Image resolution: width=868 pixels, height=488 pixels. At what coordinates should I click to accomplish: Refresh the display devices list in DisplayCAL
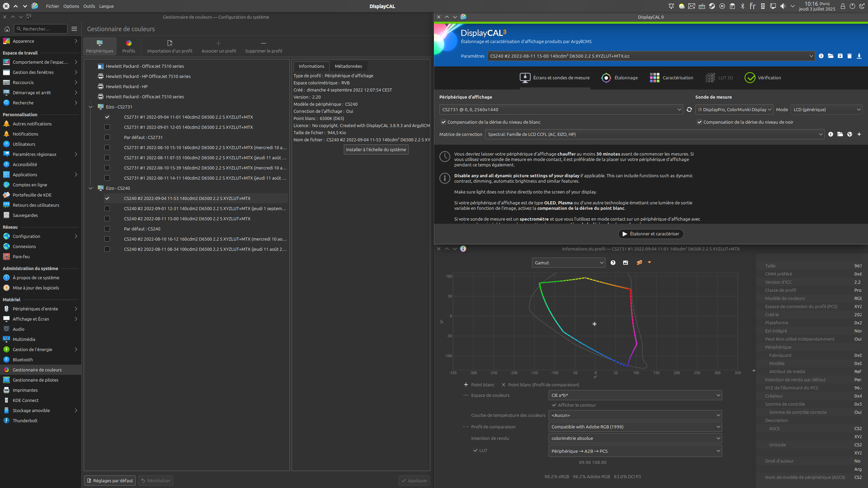689,109
